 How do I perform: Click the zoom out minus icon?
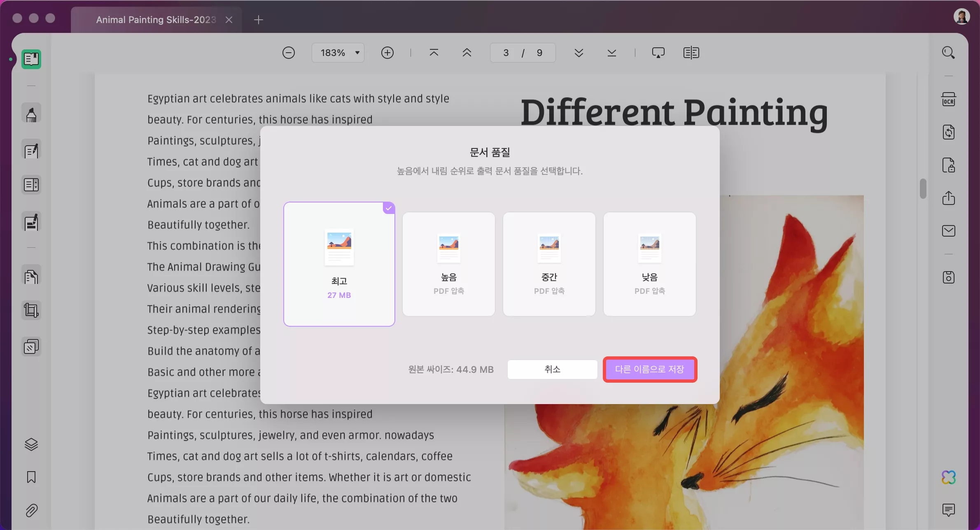click(x=289, y=53)
